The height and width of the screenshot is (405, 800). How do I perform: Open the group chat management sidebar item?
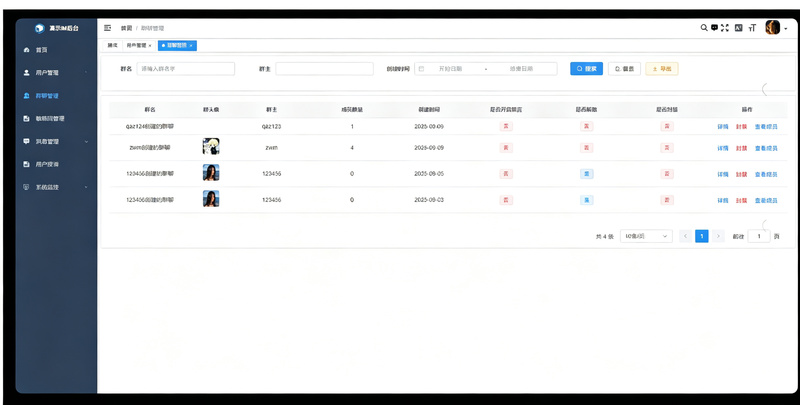tap(56, 96)
